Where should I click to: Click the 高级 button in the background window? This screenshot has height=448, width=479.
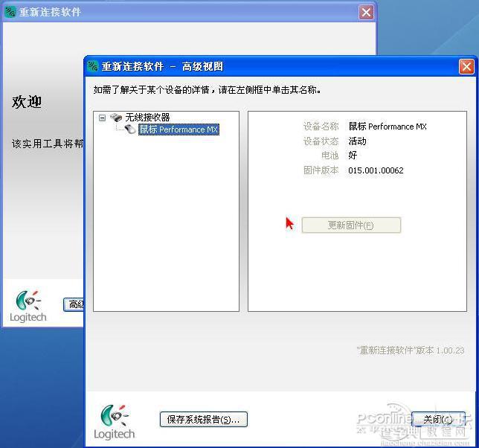[x=74, y=304]
